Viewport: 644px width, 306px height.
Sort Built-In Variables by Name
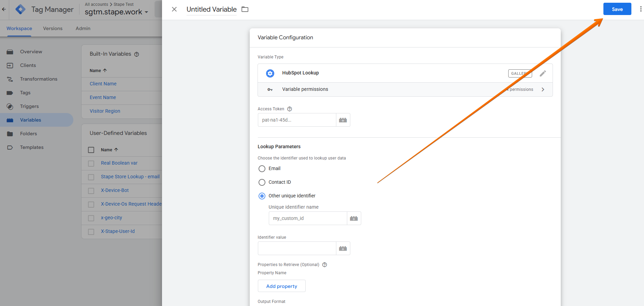point(98,71)
